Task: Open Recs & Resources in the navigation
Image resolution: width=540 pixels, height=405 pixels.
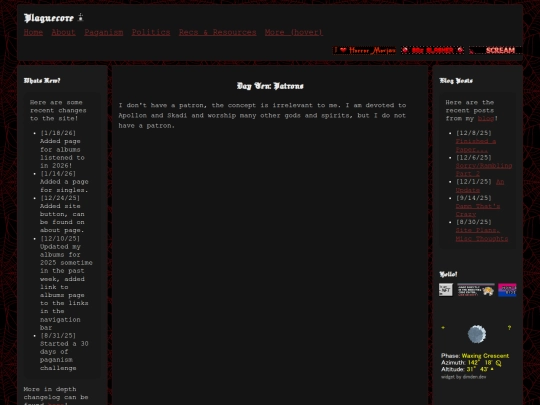Action: (x=217, y=32)
